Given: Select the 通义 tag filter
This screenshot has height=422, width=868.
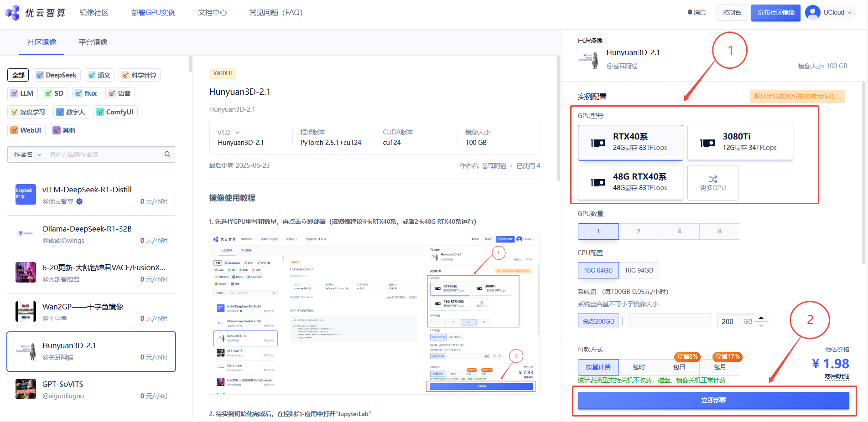Looking at the screenshot, I should pyautogui.click(x=99, y=75).
